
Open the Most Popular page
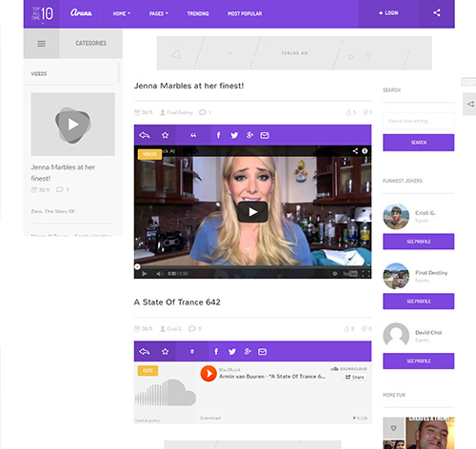tap(245, 13)
